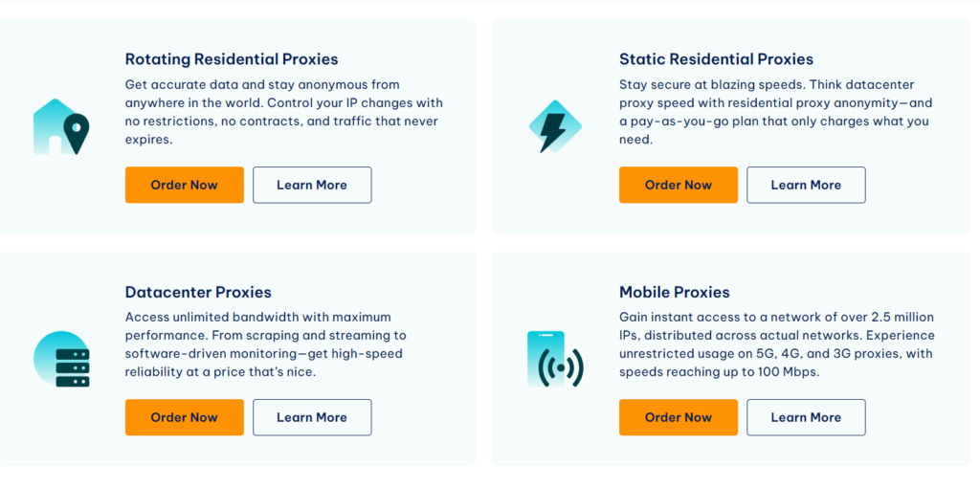Click the pay-as-you-go plan description paragraph
980x488 pixels.
pyautogui.click(x=774, y=112)
